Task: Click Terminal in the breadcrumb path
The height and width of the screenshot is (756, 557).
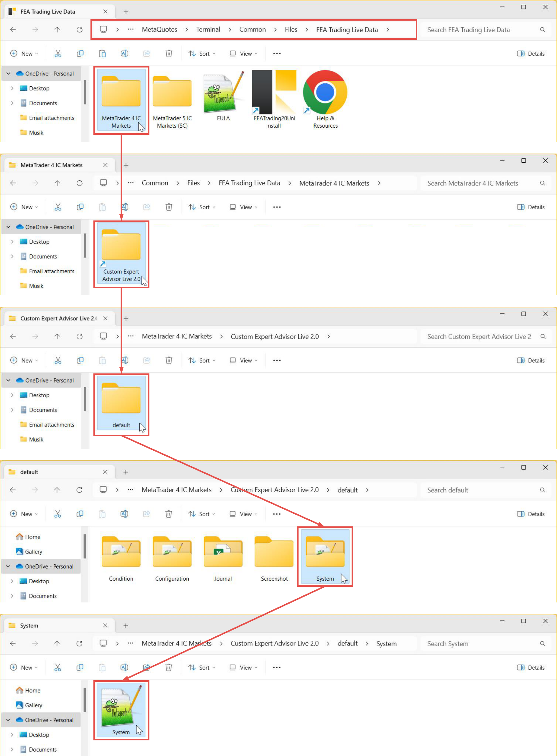Action: coord(208,30)
